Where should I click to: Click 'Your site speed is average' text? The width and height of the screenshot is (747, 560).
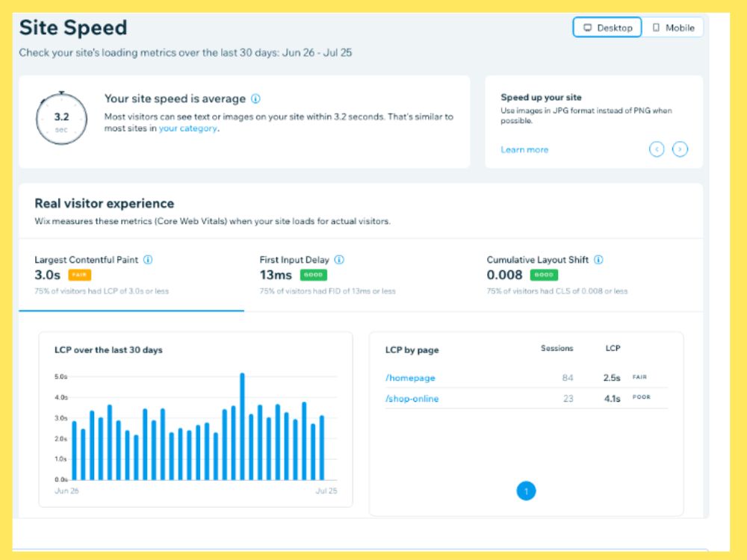[x=175, y=99]
